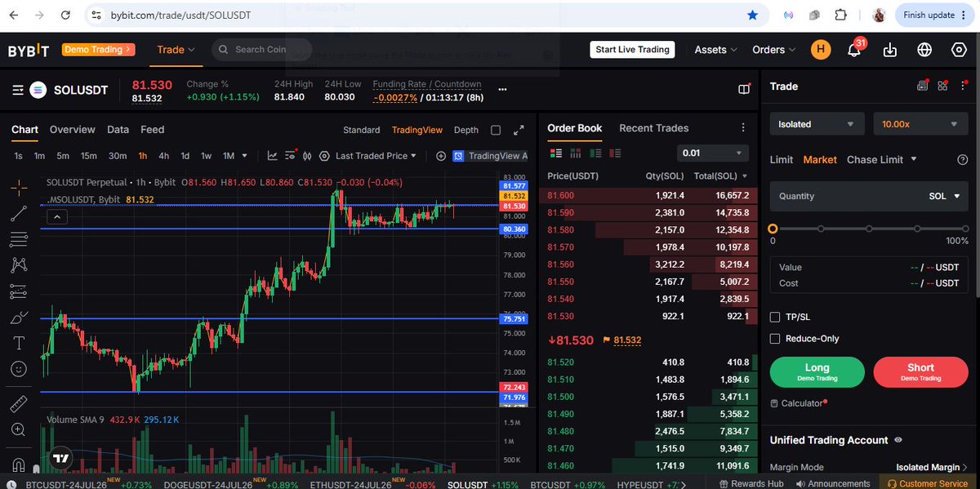Show both bids and asks order book view
The width and height of the screenshot is (980, 489).
[557, 153]
